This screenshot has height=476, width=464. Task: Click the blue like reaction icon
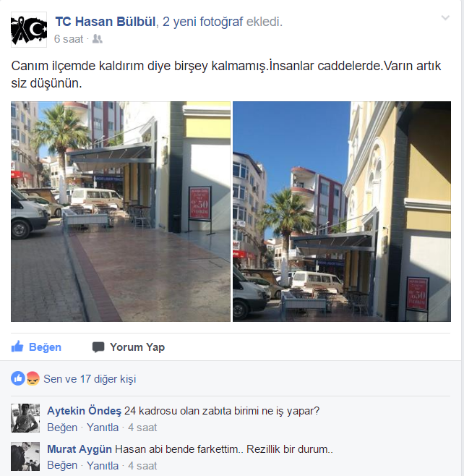coord(18,378)
